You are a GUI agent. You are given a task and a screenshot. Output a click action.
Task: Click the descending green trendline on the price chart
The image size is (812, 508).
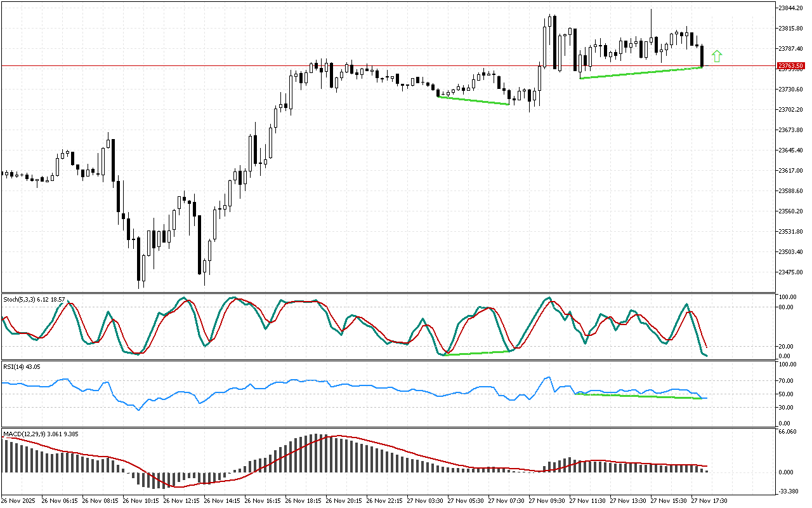tap(473, 101)
